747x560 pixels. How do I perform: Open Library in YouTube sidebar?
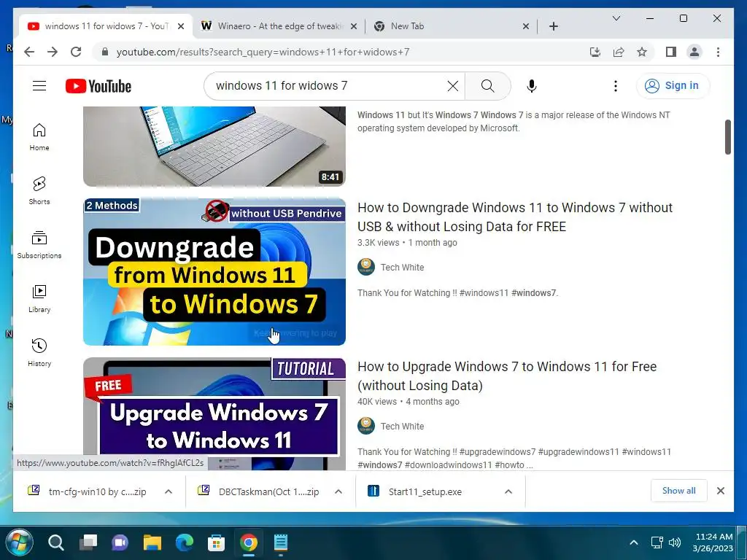click(x=39, y=298)
